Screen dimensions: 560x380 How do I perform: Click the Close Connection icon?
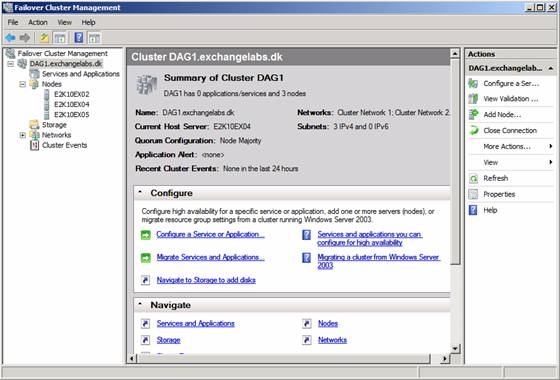(473, 131)
